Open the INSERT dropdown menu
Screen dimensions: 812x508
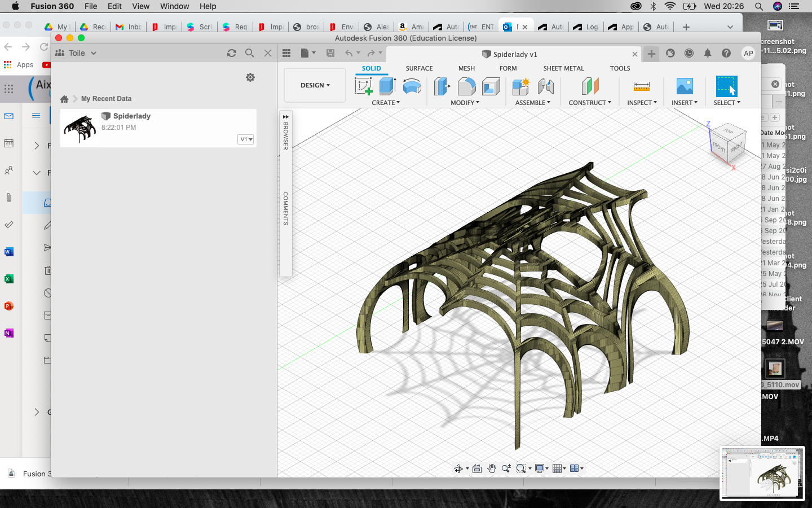pos(685,103)
